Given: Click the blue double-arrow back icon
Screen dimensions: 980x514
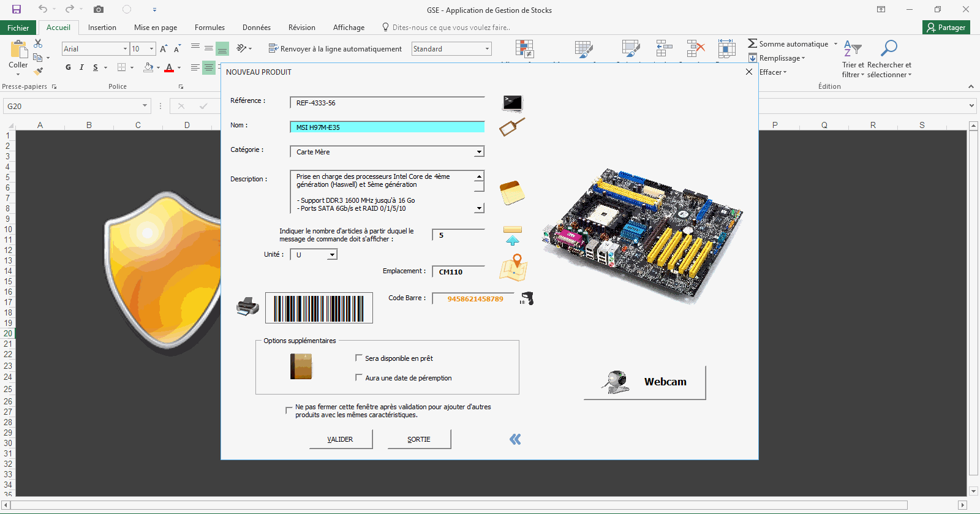Looking at the screenshot, I should click(515, 439).
